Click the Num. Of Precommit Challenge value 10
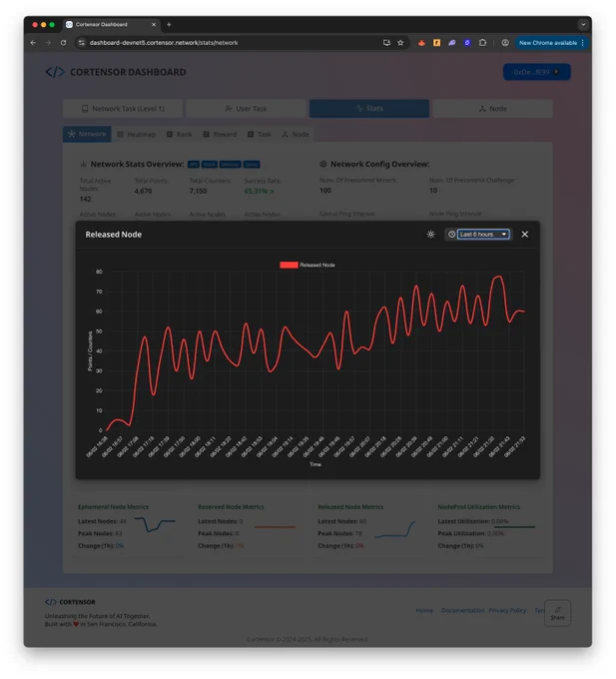Viewport: 616px width, 679px height. point(433,191)
